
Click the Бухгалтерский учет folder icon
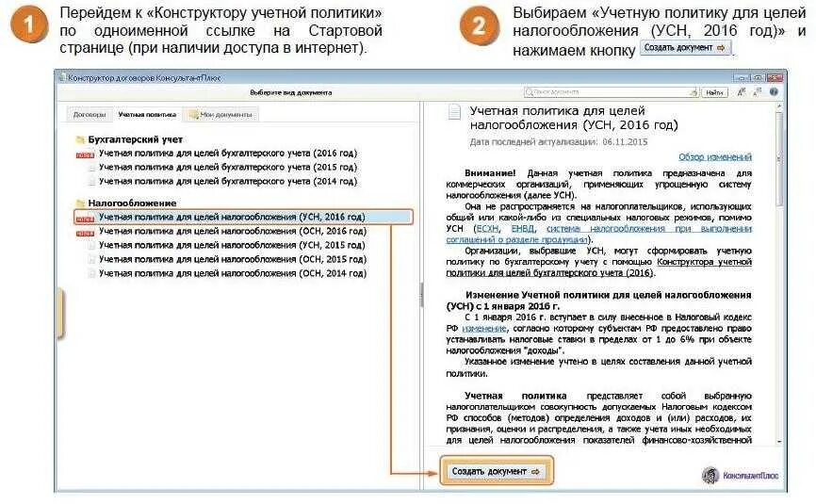point(80,139)
